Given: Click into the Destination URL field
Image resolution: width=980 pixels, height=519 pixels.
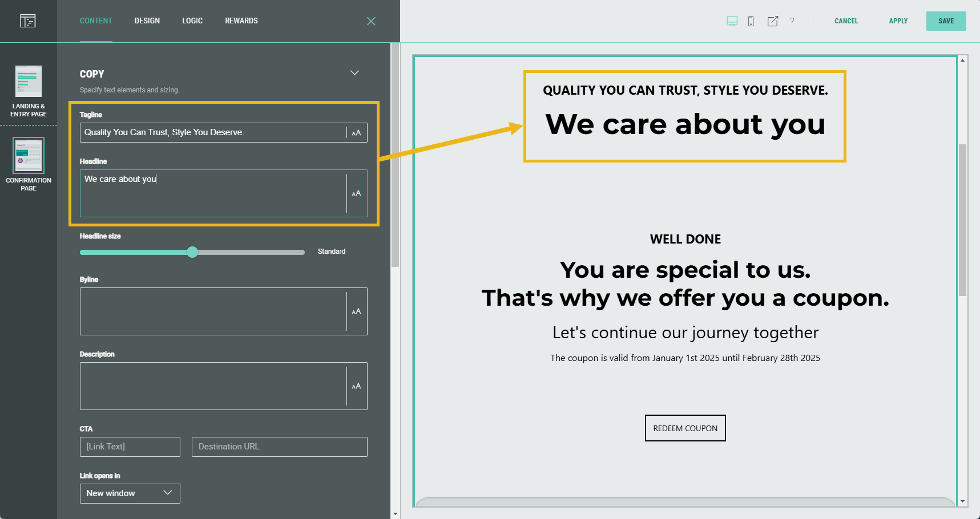Looking at the screenshot, I should coord(279,447).
